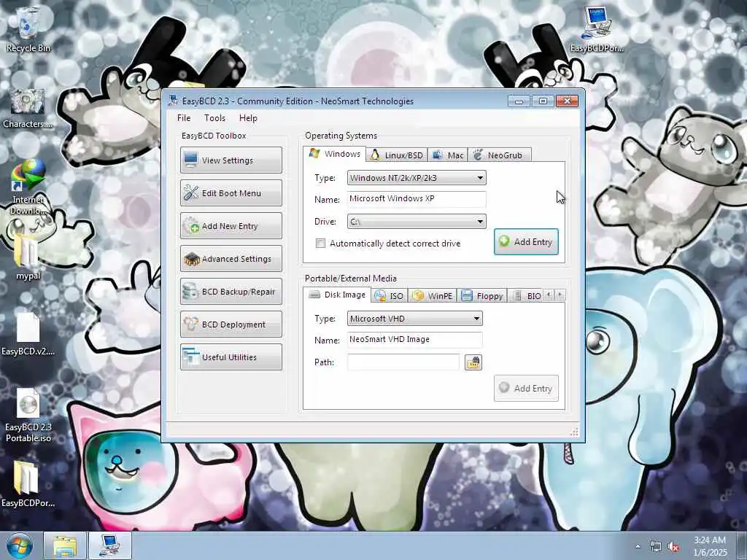747x560 pixels.
Task: Expand the Microsoft VHD type dropdown
Action: click(x=415, y=319)
